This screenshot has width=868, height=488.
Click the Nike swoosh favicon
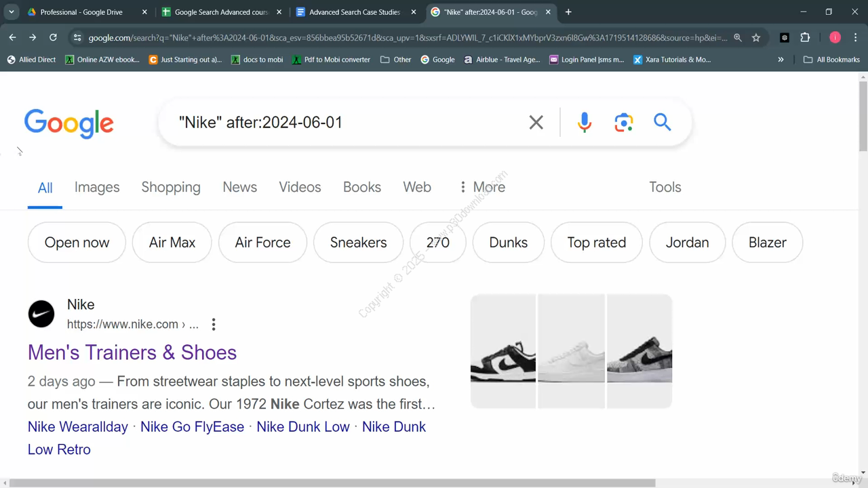tap(41, 314)
